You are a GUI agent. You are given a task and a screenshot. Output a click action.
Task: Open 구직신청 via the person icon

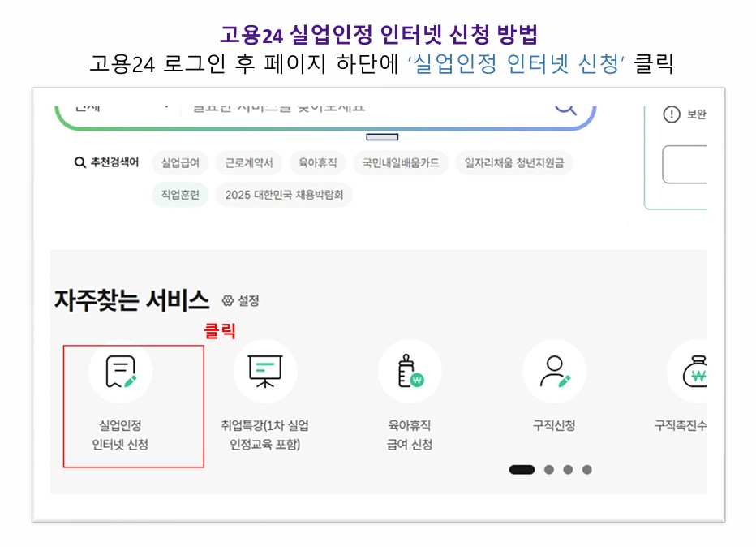(554, 372)
